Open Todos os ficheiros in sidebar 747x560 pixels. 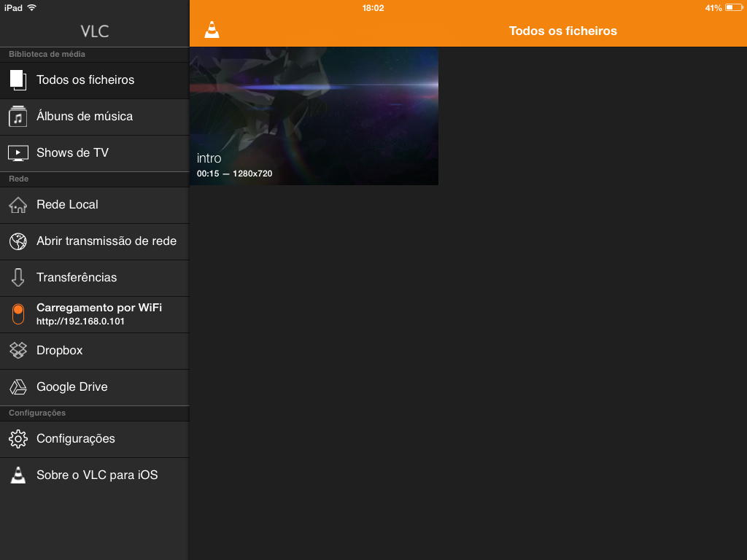[94, 80]
